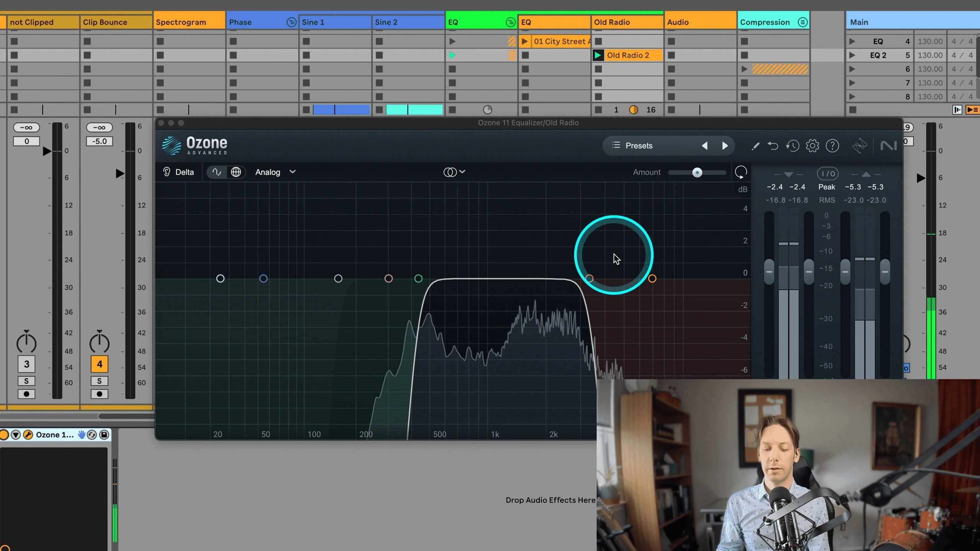Click the globe icon next to Delta
980x551 pixels.
click(236, 172)
